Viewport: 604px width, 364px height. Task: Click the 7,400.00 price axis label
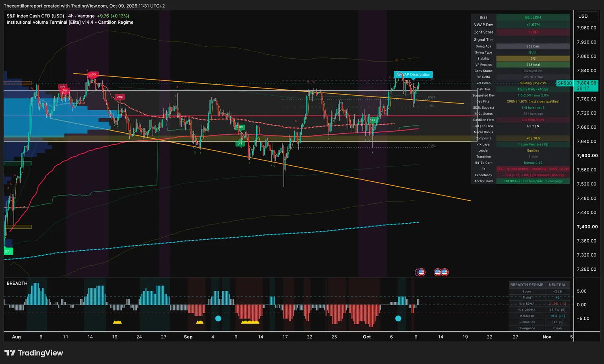pyautogui.click(x=587, y=227)
